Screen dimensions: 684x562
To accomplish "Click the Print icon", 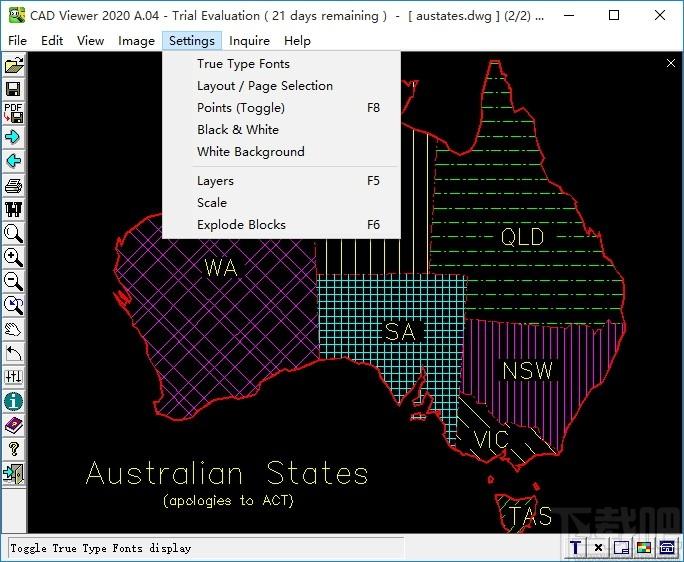I will click(x=14, y=185).
